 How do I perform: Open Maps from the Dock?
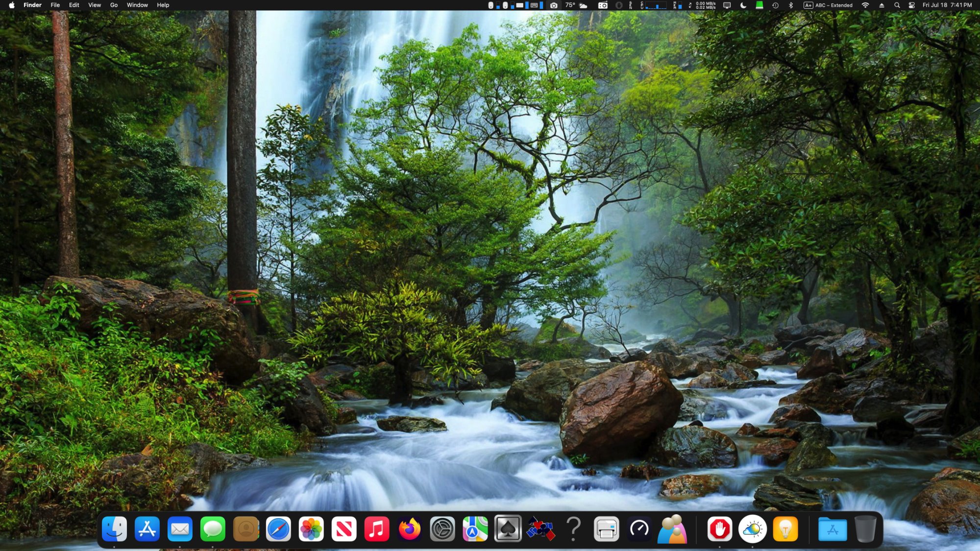click(475, 529)
